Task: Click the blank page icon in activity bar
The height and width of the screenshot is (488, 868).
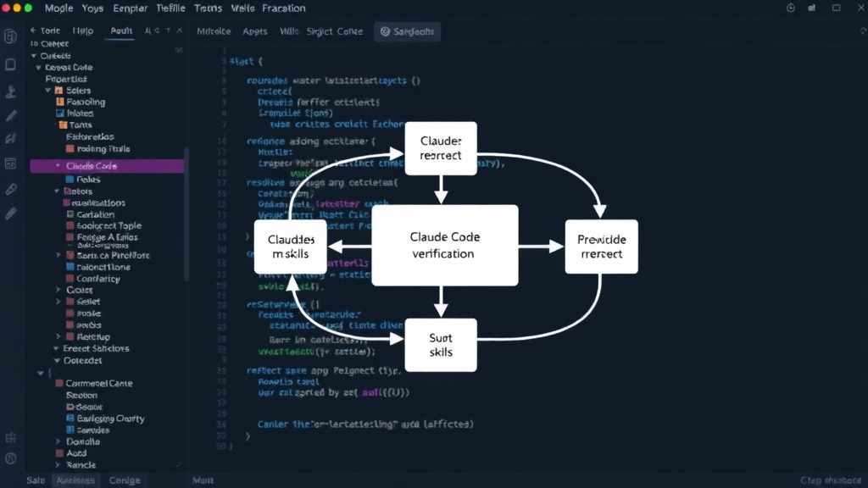Action: (10, 64)
